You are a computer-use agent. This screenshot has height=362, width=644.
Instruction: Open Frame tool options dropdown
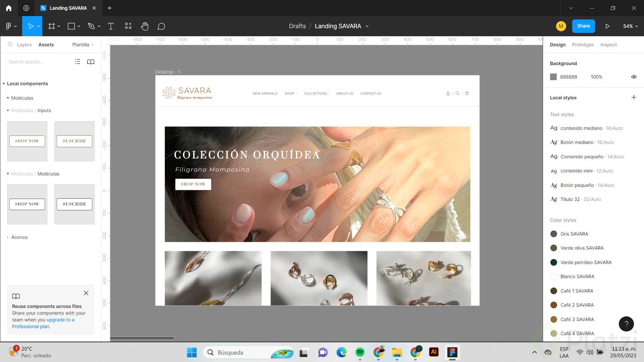[x=59, y=26]
